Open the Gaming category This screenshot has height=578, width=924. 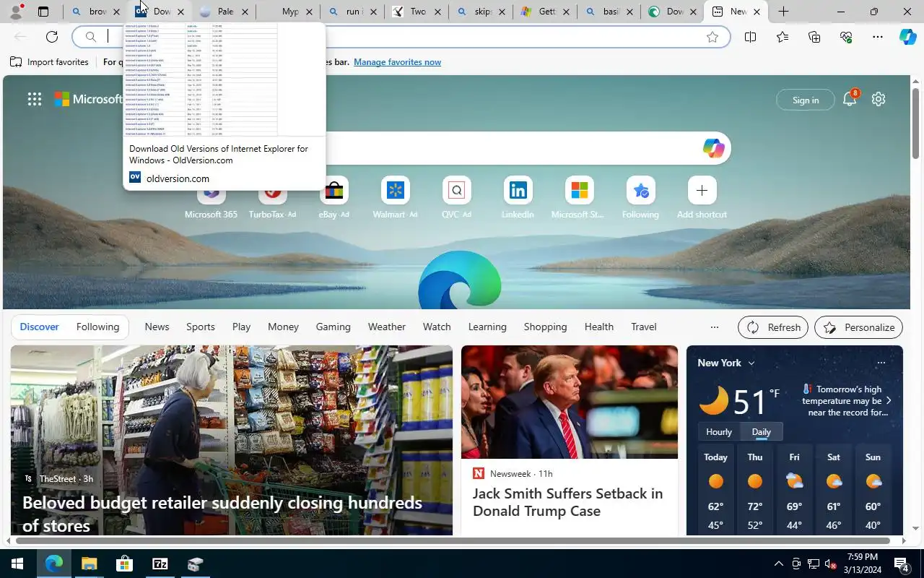pyautogui.click(x=333, y=327)
